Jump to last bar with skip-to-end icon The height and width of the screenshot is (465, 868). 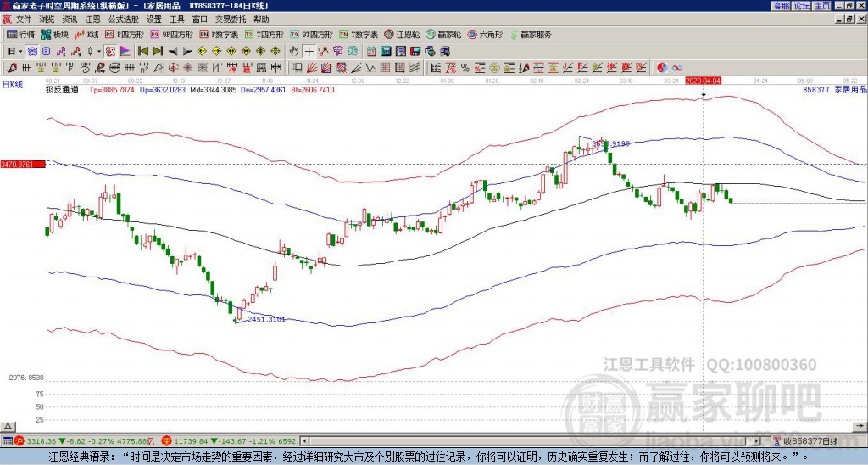click(x=158, y=52)
